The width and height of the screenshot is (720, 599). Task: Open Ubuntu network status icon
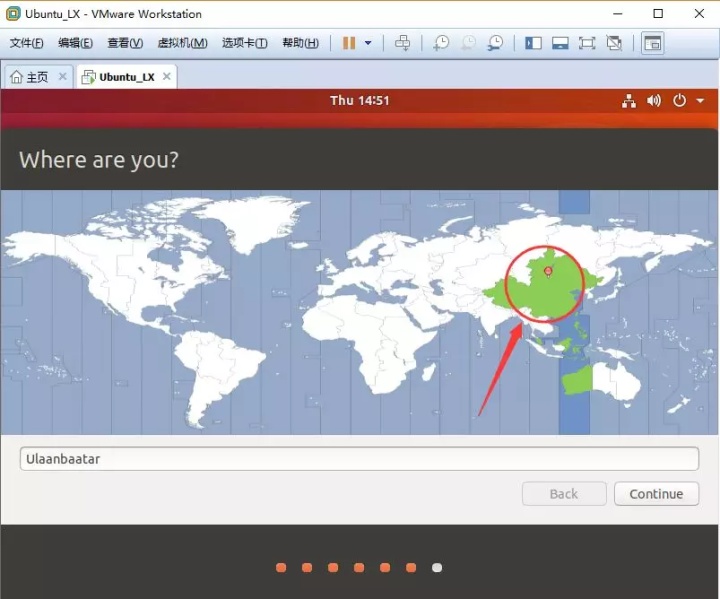pos(629,101)
